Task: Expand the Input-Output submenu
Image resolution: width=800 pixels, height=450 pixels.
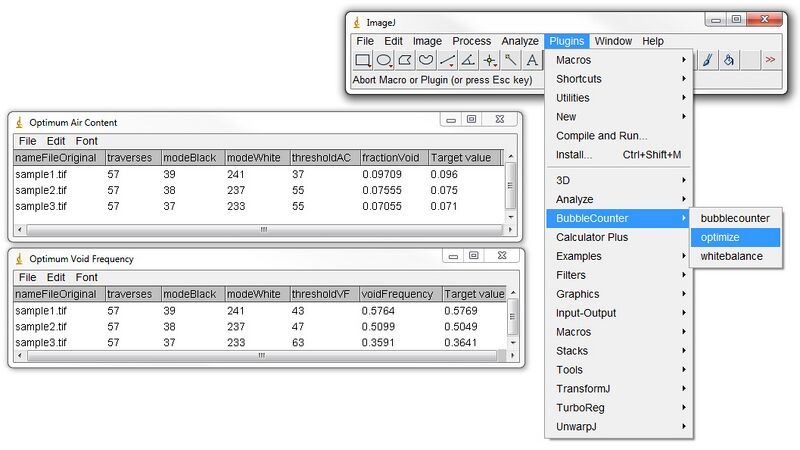Action: coord(618,313)
